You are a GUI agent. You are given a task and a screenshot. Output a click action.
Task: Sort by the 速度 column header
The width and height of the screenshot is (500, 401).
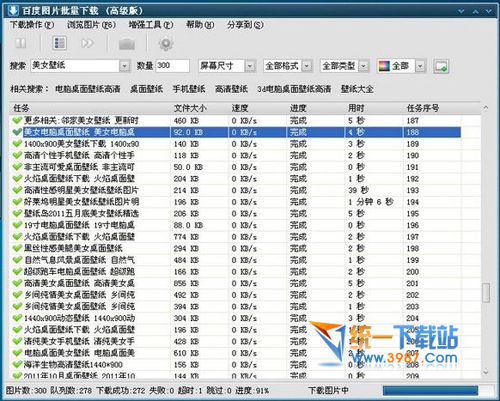pyautogui.click(x=257, y=108)
